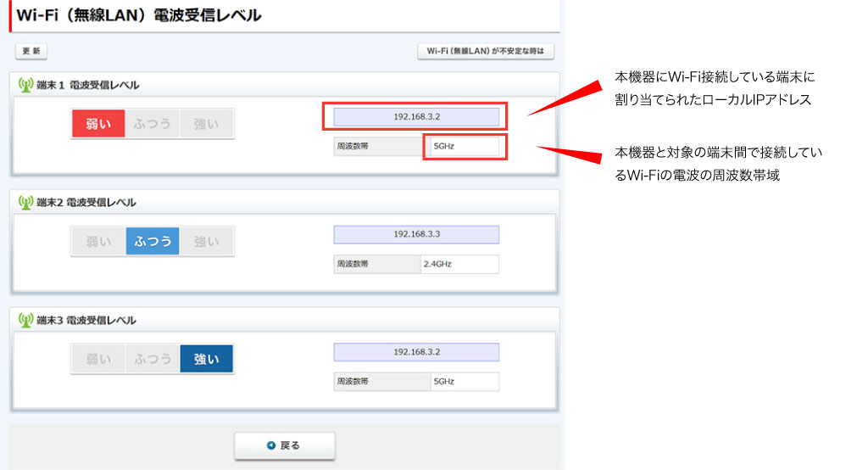Image resolution: width=868 pixels, height=470 pixels.
Task: Click the 戻る back button
Action: (x=285, y=445)
